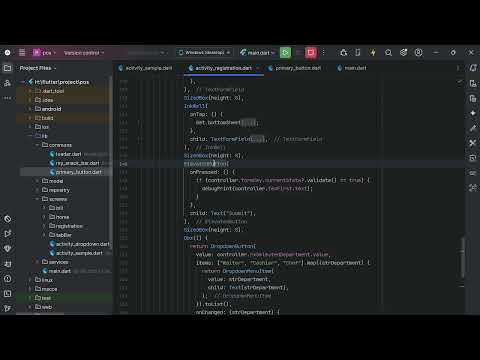Select loader.dart in the project tree
Image resolution: width=480 pixels, height=360 pixels.
point(68,154)
